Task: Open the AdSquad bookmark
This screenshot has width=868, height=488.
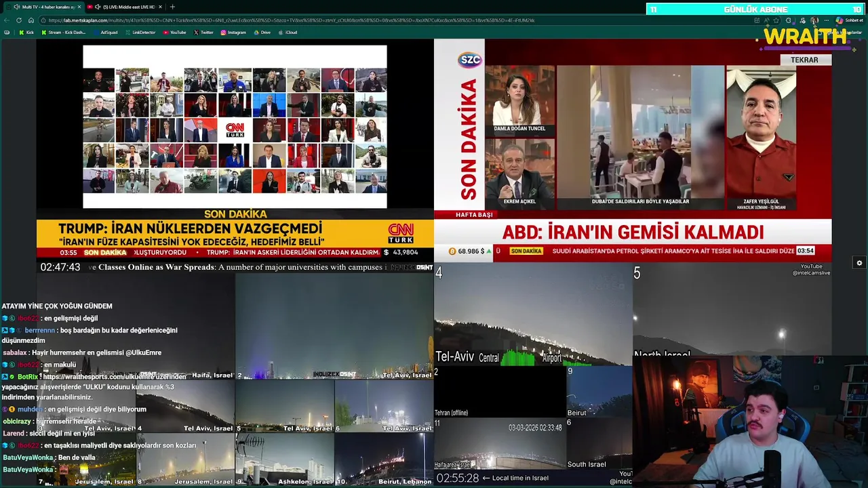Action: 105,32
